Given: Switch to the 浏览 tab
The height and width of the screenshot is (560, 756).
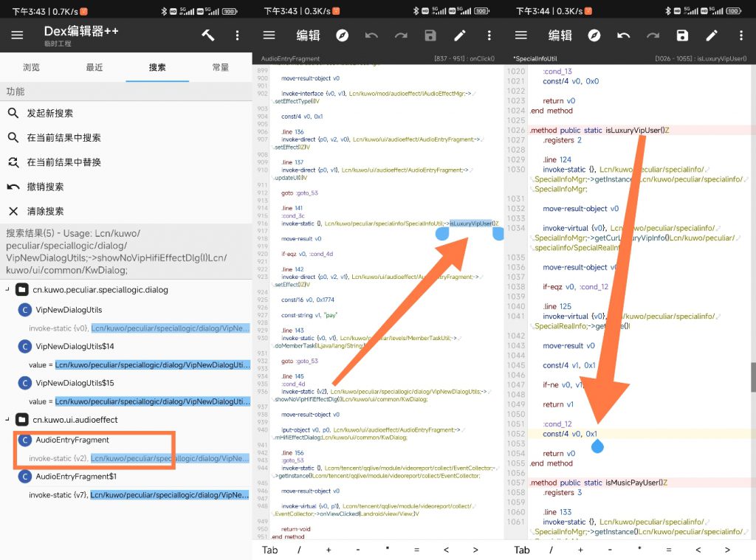Looking at the screenshot, I should pyautogui.click(x=32, y=67).
